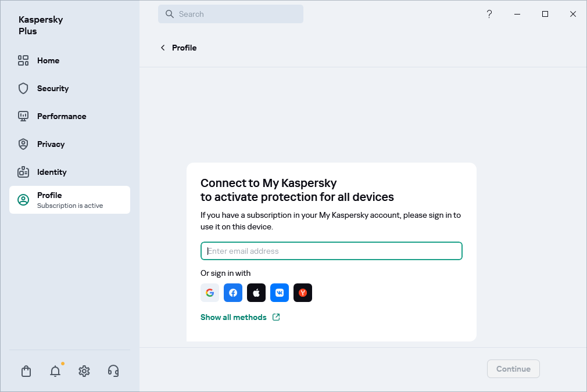The image size is (587, 392).
Task: Select the Security section
Action: point(52,88)
